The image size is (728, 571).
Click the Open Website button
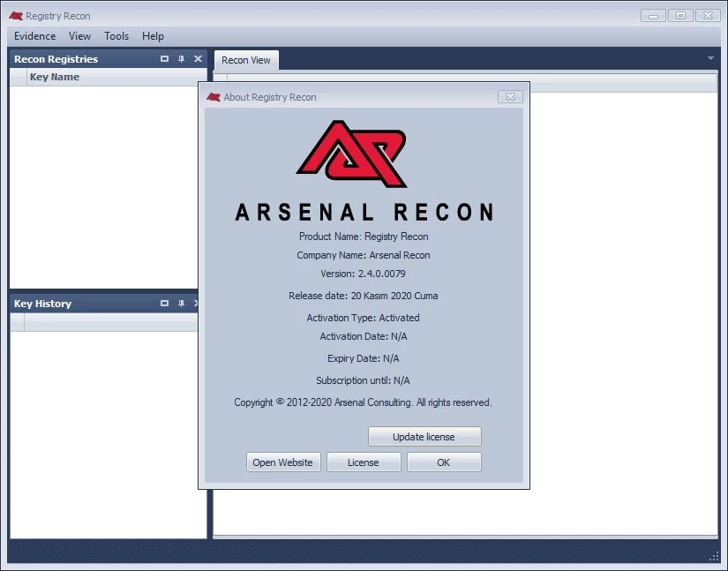pyautogui.click(x=282, y=462)
